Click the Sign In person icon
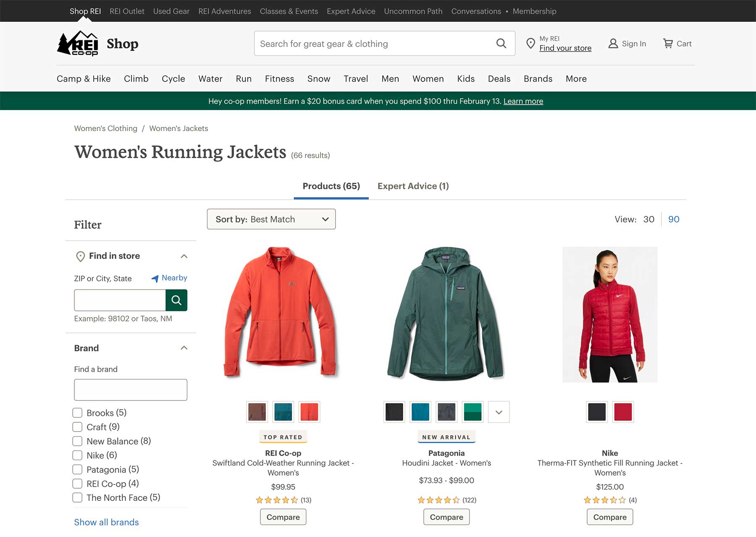The image size is (756, 537). pyautogui.click(x=613, y=43)
